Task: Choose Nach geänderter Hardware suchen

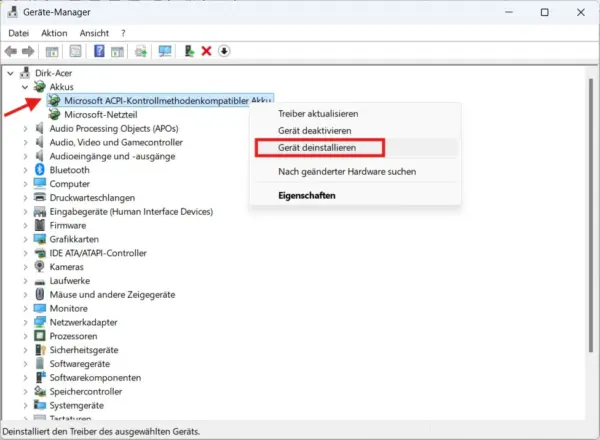Action: click(x=347, y=171)
